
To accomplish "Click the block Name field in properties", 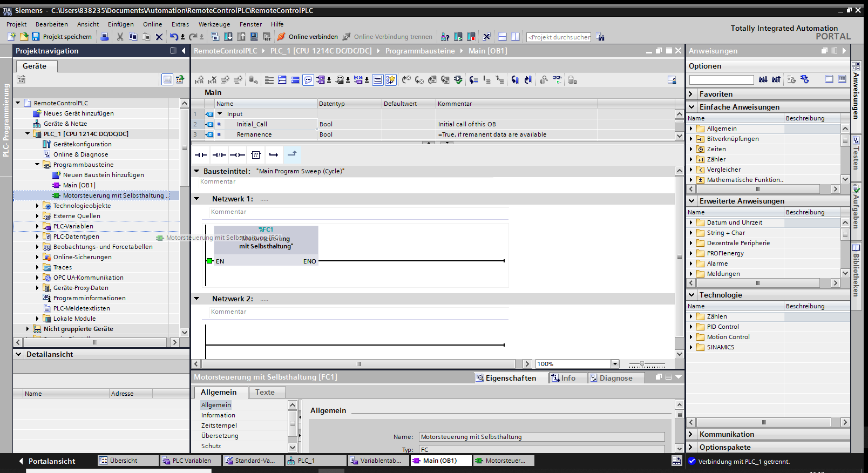I will (542, 437).
